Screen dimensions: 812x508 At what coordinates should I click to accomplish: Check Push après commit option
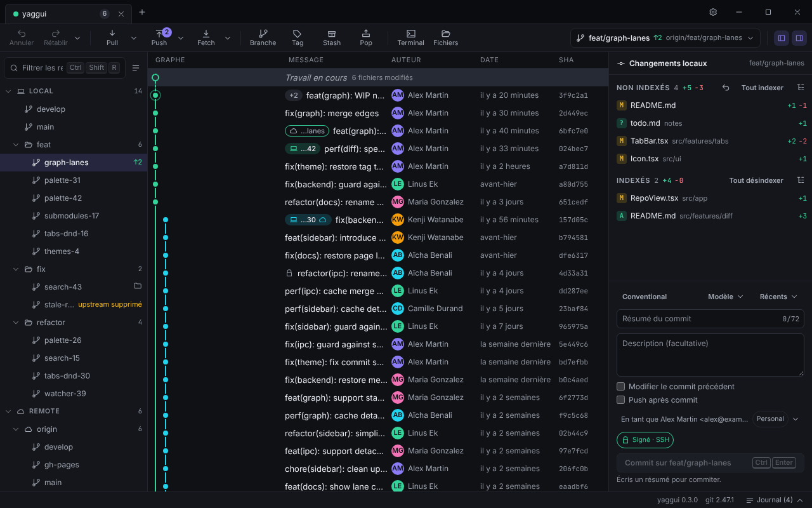(621, 399)
